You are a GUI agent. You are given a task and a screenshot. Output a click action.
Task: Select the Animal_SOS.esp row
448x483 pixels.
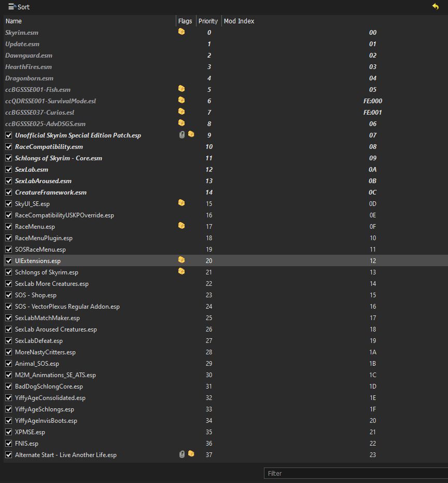tap(226, 364)
